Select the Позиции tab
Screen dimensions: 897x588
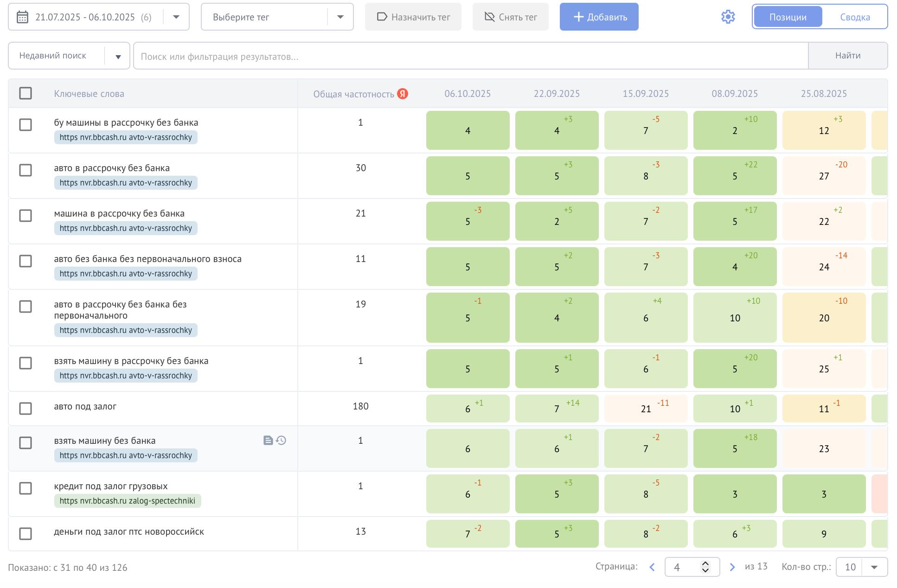point(788,17)
